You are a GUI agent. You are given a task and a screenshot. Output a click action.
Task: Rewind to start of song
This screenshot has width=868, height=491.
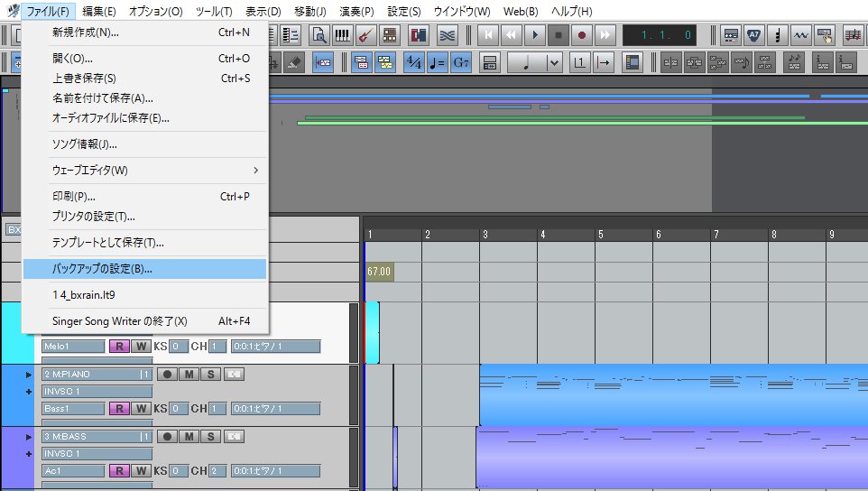coord(488,35)
